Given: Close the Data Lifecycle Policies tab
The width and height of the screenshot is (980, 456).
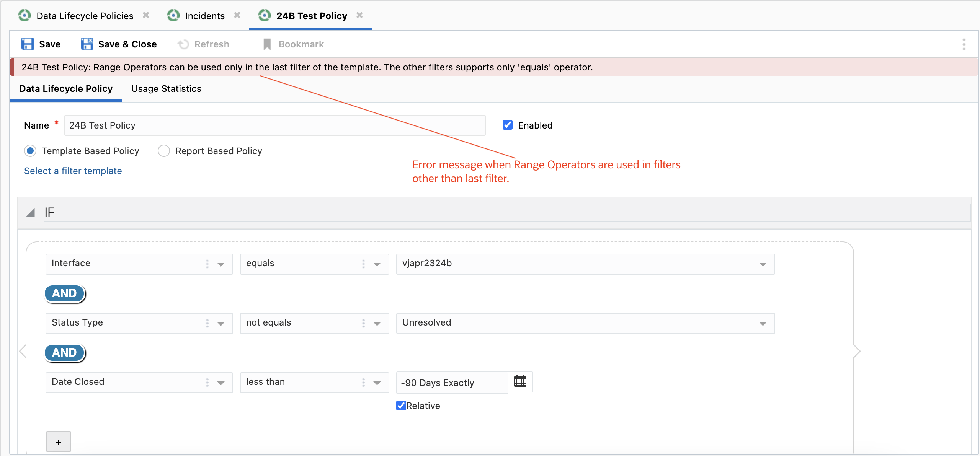Looking at the screenshot, I should pos(146,15).
